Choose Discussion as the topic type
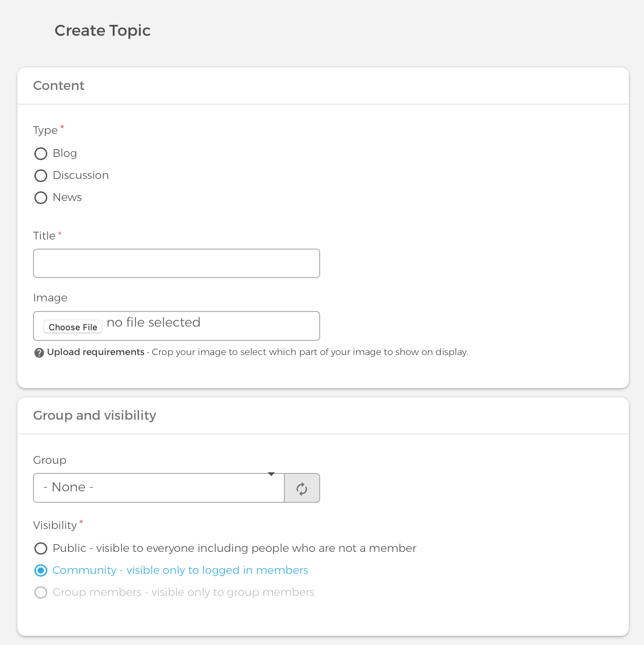The width and height of the screenshot is (644, 645). [40, 175]
